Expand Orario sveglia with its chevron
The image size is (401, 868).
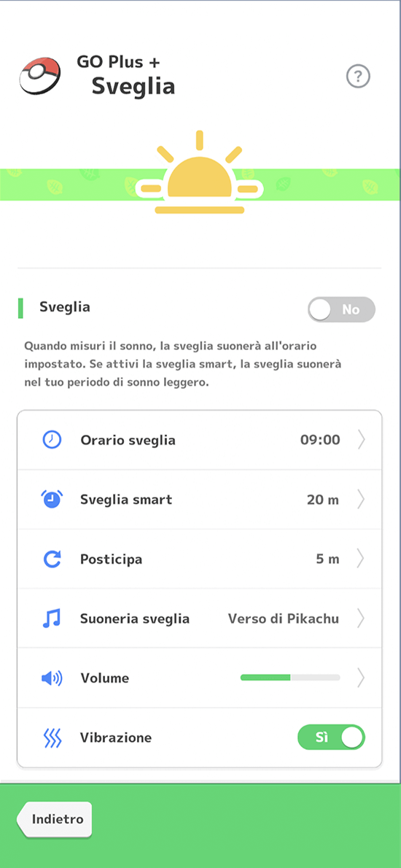point(361,440)
